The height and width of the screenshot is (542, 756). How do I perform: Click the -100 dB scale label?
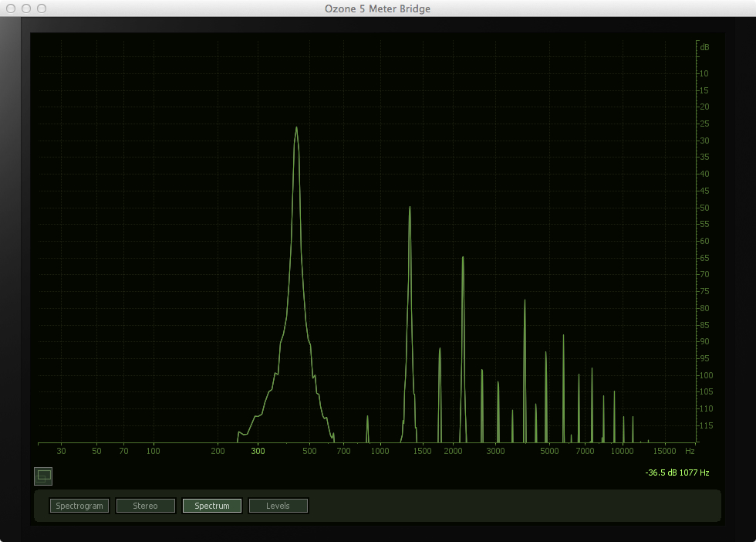click(705, 375)
